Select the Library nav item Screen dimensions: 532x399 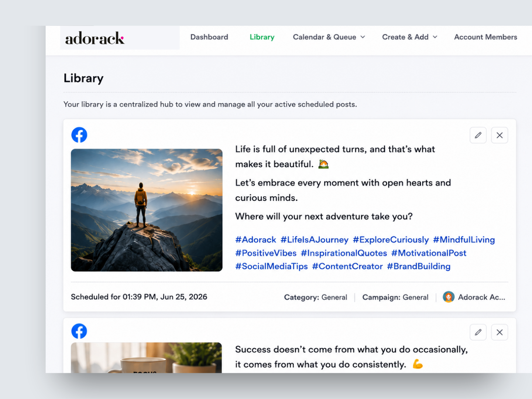coord(262,37)
